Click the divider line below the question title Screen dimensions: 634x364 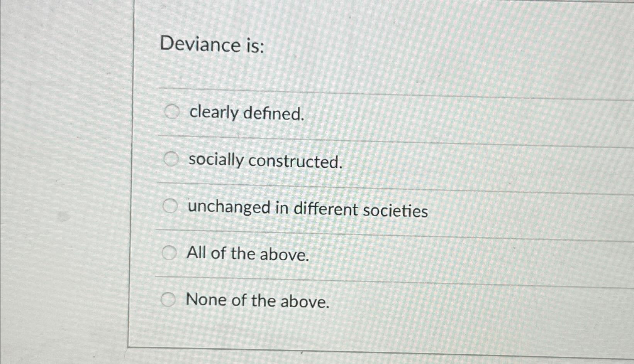348,90
